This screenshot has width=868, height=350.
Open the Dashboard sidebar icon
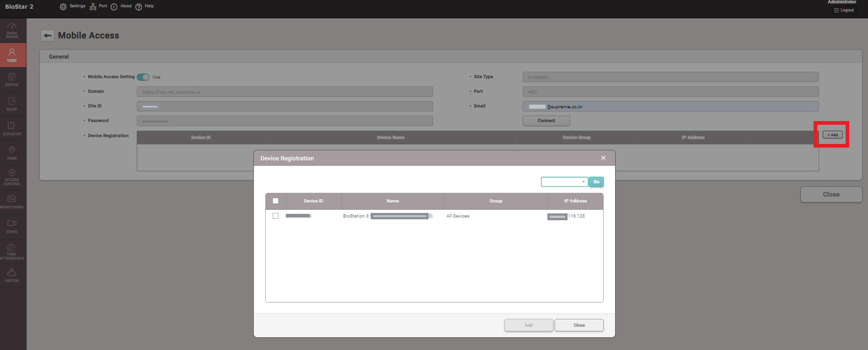click(x=12, y=31)
